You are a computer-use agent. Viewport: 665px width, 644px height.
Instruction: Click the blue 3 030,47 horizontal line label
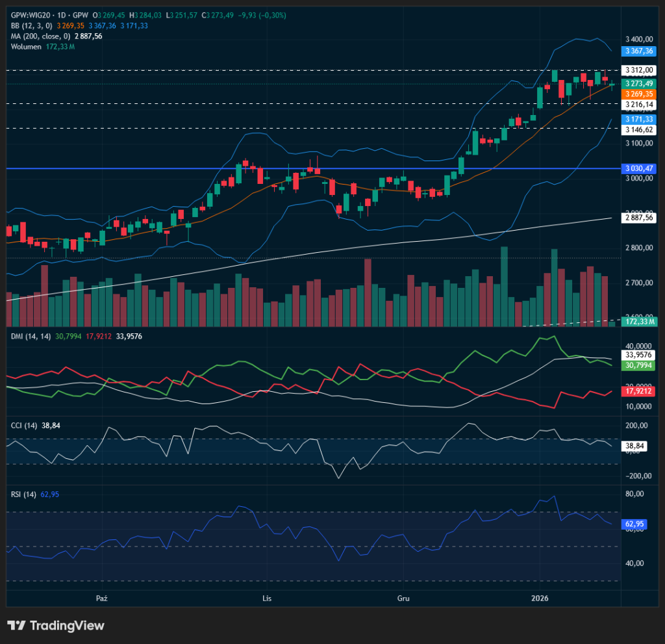pyautogui.click(x=638, y=168)
